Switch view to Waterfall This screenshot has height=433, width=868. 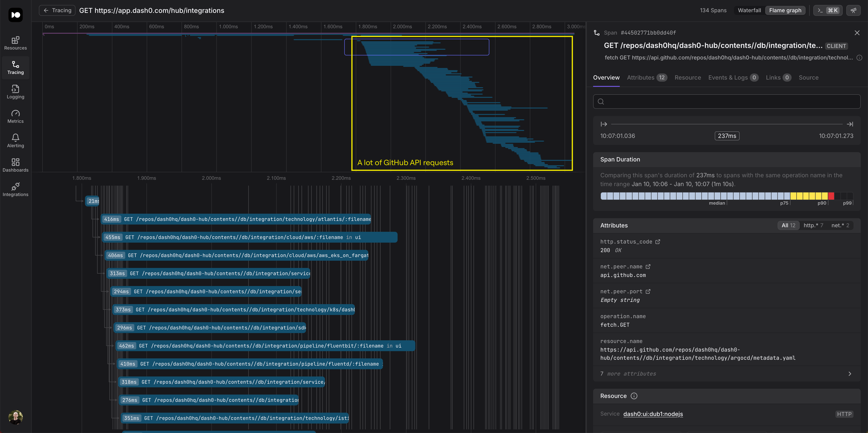click(749, 10)
